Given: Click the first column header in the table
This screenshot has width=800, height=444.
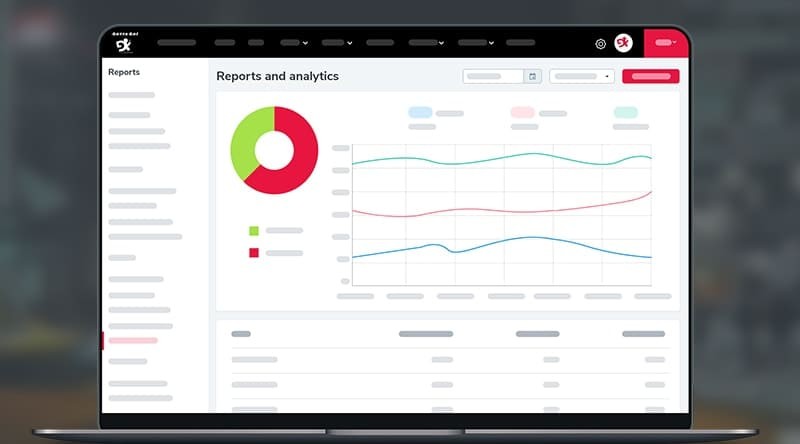Looking at the screenshot, I should pyautogui.click(x=241, y=334).
